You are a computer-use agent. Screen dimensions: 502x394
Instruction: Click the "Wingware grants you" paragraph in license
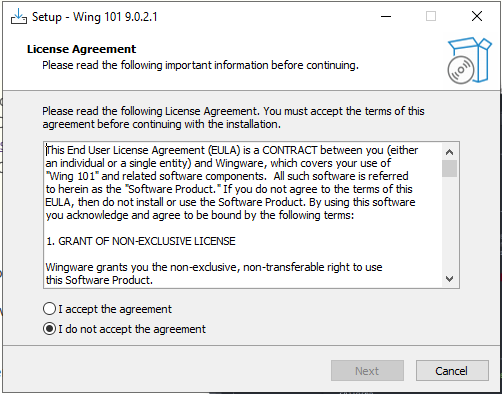click(214, 273)
